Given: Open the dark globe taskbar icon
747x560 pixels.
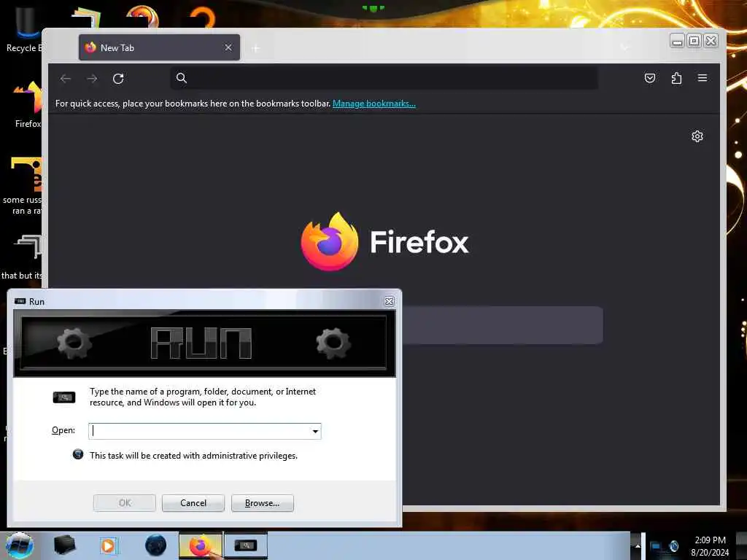Looking at the screenshot, I should point(156,545).
